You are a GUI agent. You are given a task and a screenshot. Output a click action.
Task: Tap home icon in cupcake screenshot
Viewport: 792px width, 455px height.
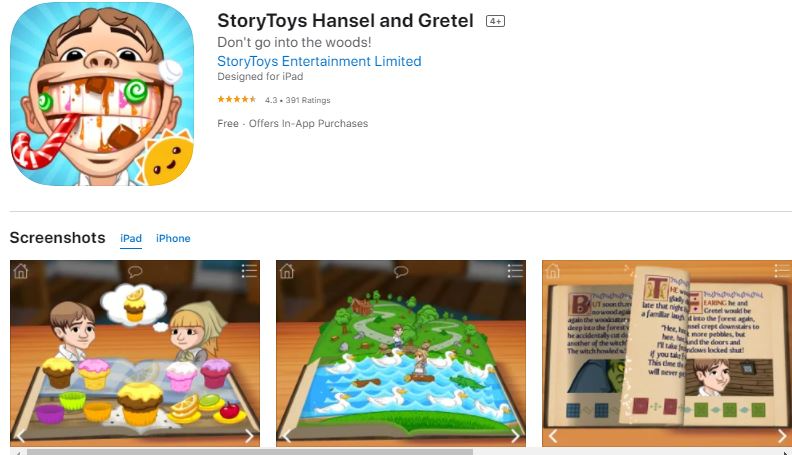pyautogui.click(x=21, y=271)
